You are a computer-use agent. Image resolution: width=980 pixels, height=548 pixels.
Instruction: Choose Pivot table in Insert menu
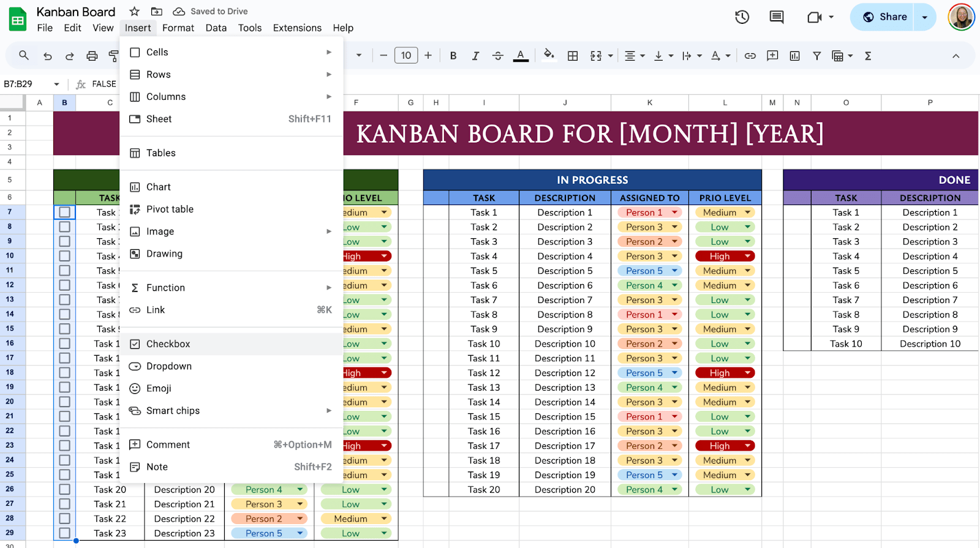pyautogui.click(x=170, y=209)
